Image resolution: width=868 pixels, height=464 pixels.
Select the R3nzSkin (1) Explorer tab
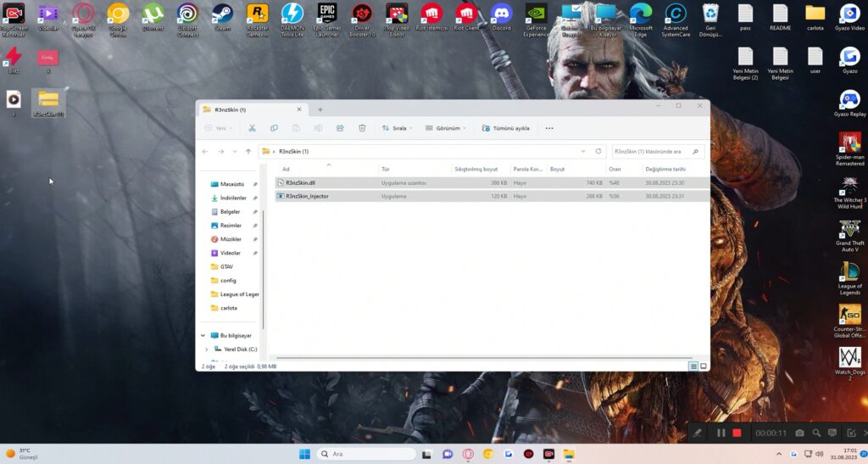[x=253, y=109]
